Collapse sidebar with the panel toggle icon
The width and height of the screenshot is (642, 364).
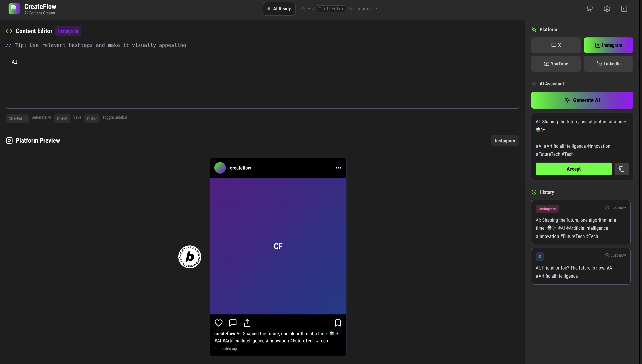point(624,9)
